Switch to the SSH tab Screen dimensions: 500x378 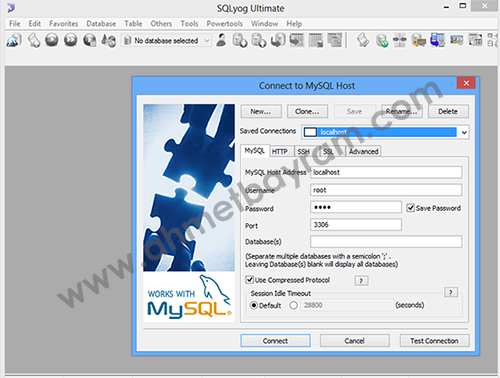[x=304, y=152]
